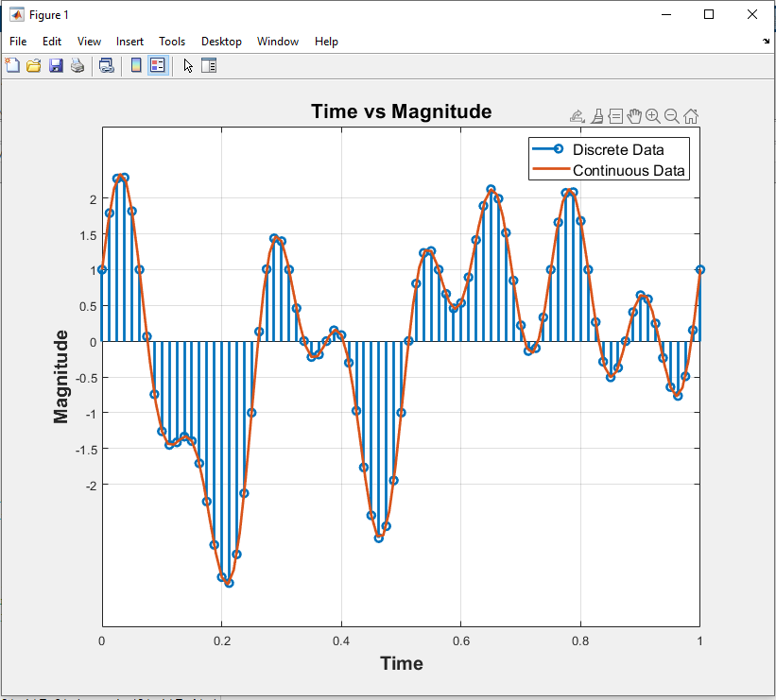Screen dimensions: 776x700
Task: Toggle the Insert Legend button
Action: coord(156,65)
